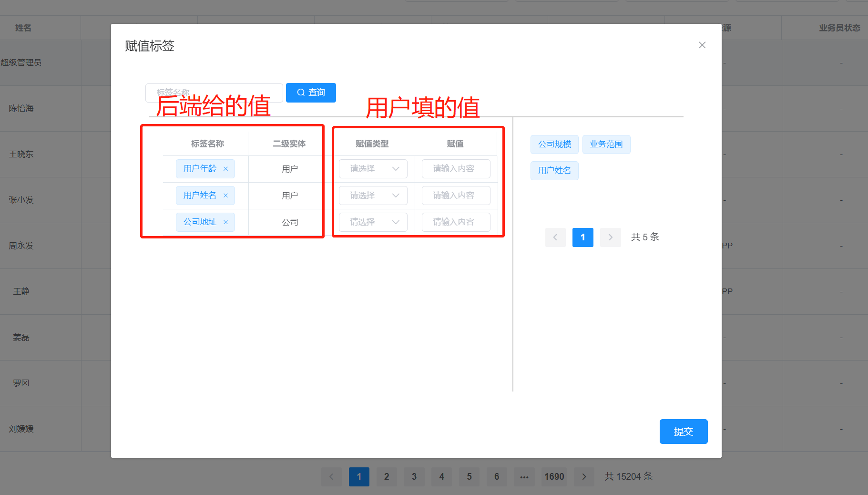Remove the 用户姓名 tag with its x icon
This screenshot has height=495, width=868.
[x=225, y=196]
